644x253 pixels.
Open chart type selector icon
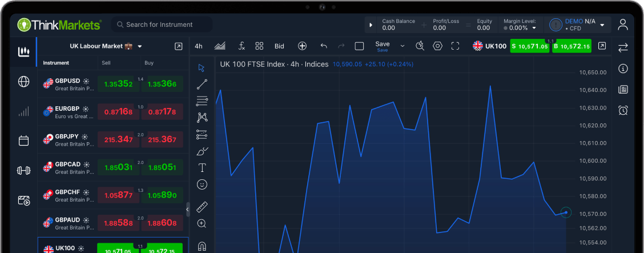pos(220,46)
